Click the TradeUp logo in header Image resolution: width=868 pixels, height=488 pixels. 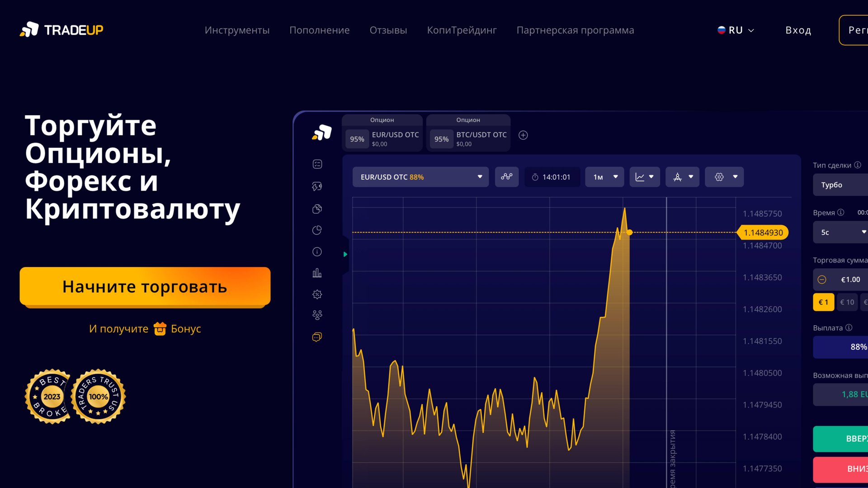61,30
